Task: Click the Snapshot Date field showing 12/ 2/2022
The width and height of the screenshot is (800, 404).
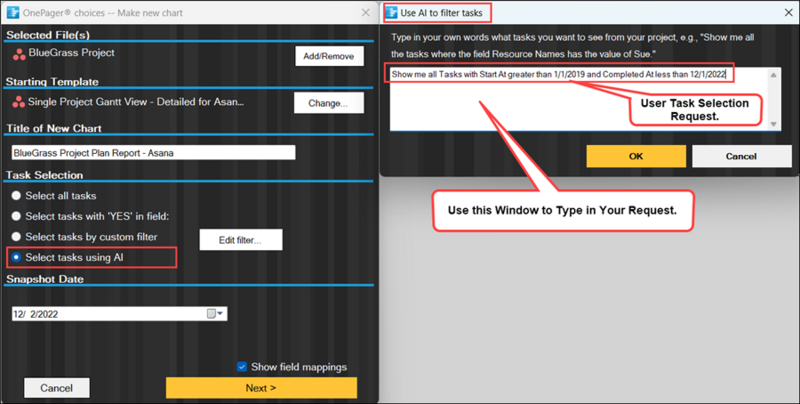Action: (119, 314)
